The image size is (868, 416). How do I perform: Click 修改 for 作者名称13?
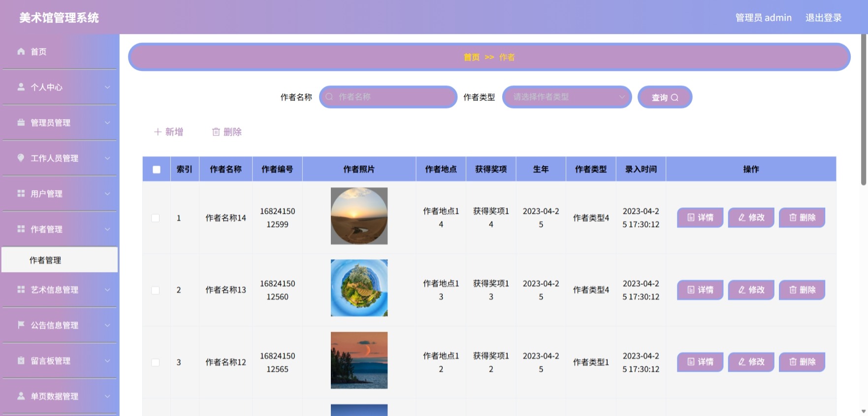(x=751, y=290)
